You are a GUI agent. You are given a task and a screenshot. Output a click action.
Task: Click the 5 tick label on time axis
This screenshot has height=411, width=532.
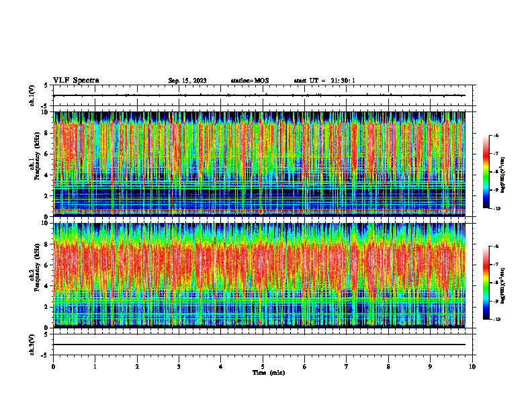click(263, 367)
